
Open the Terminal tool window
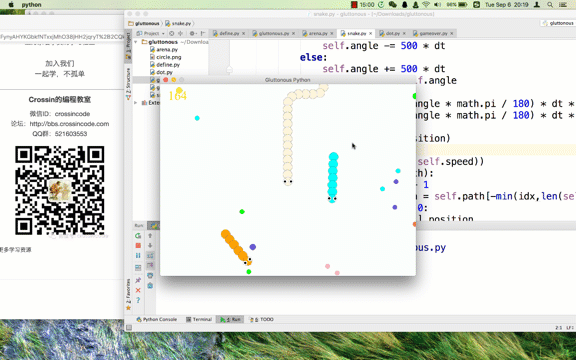[x=199, y=320]
